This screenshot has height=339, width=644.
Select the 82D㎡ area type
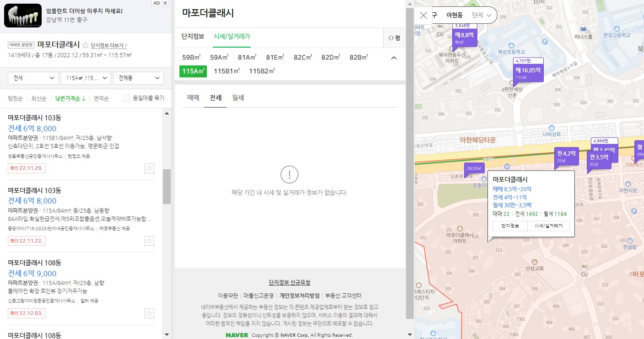[331, 58]
